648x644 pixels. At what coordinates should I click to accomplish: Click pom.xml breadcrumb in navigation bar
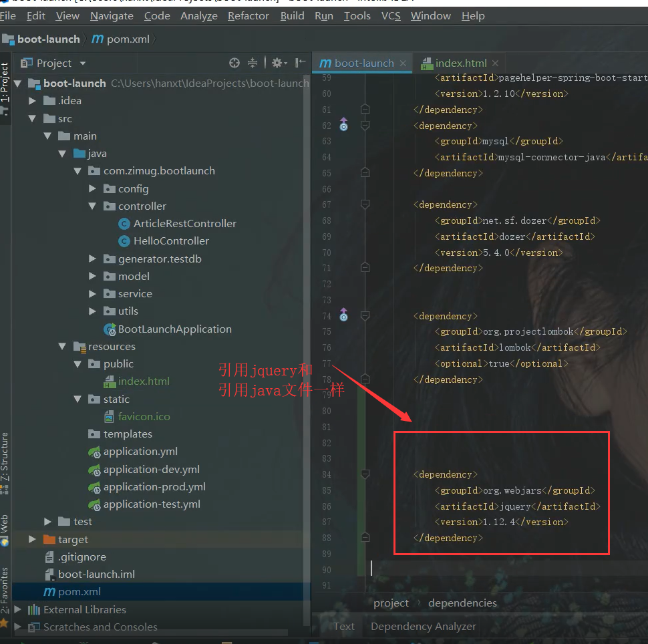(121, 39)
